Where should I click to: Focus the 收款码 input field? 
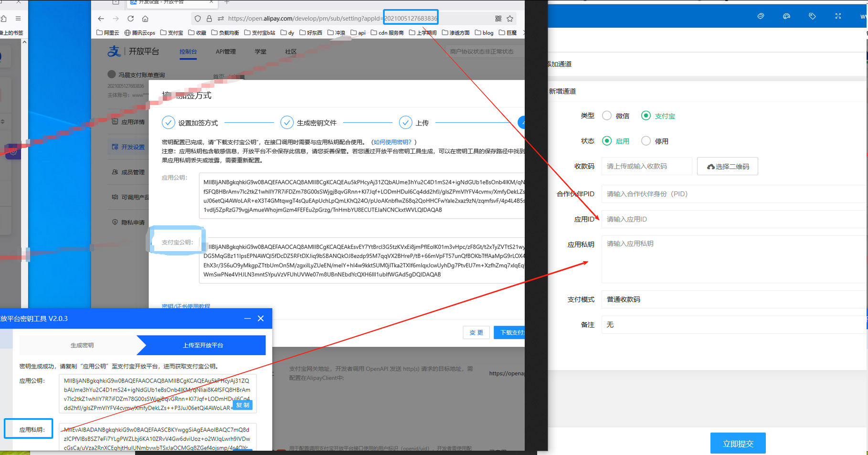[647, 166]
